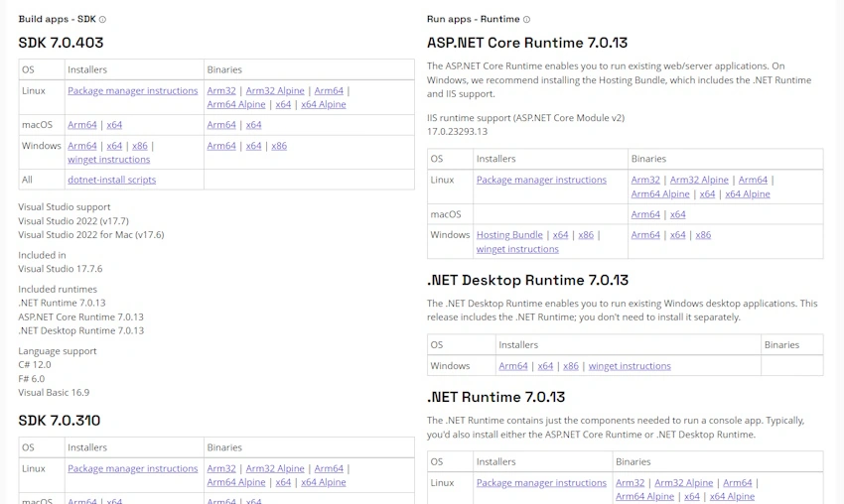Open ASP.NET Core Runtime Linux Package manager instructions
844x504 pixels.
[541, 181]
